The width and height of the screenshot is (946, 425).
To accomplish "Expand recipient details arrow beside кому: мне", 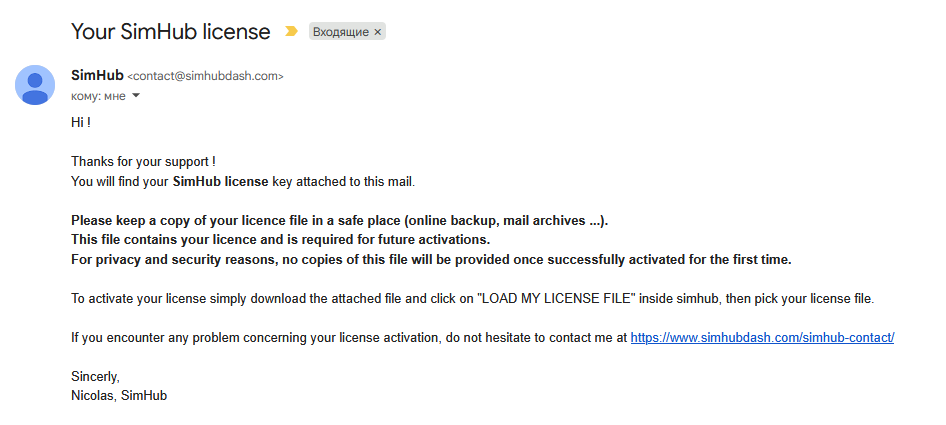I will point(136,96).
